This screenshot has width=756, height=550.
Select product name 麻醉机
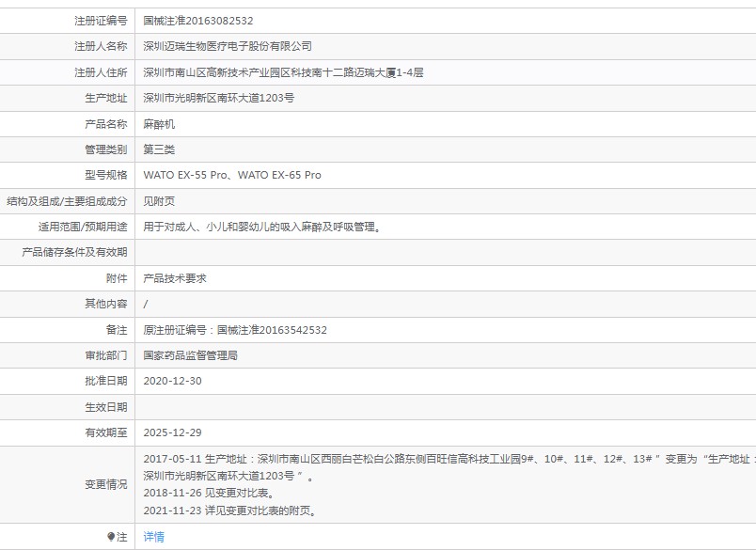click(159, 124)
